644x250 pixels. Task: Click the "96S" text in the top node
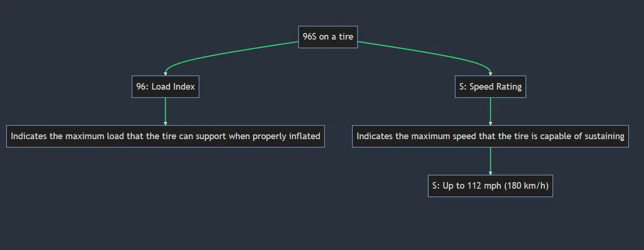click(x=309, y=37)
